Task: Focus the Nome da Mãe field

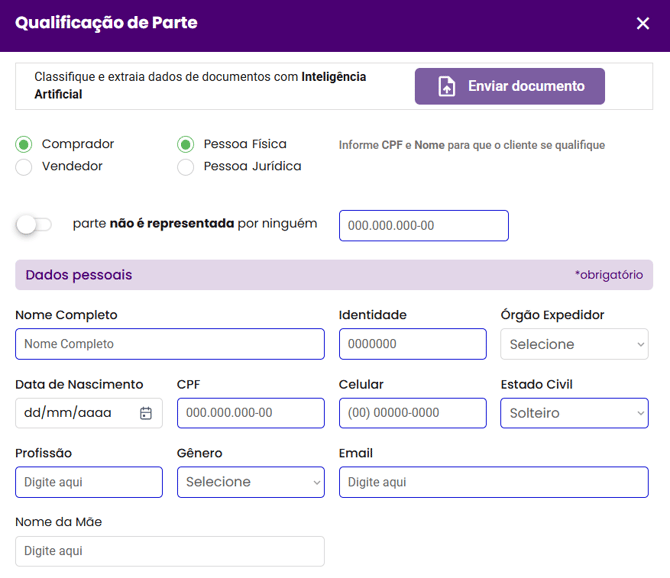Action: [170, 551]
